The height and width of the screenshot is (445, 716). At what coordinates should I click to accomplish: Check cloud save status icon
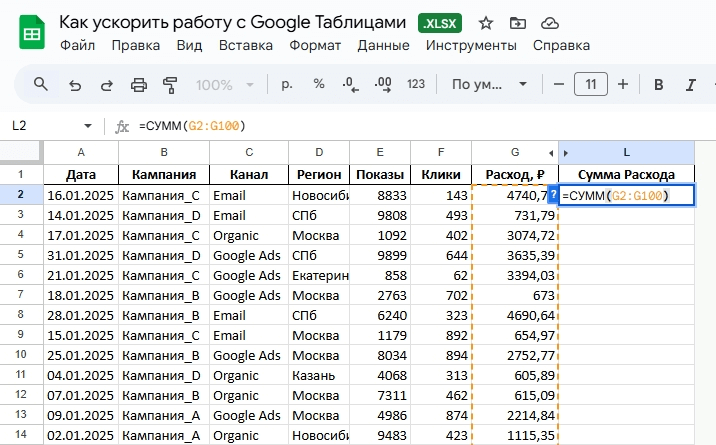click(x=549, y=23)
